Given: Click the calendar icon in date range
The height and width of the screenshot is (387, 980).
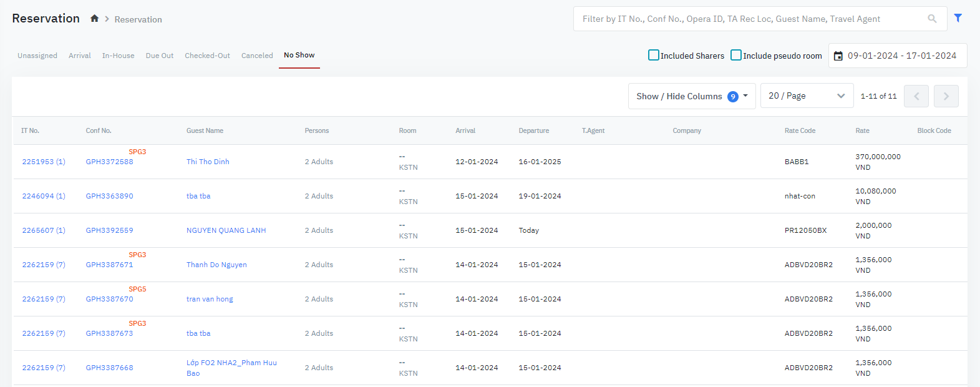Looking at the screenshot, I should [838, 56].
